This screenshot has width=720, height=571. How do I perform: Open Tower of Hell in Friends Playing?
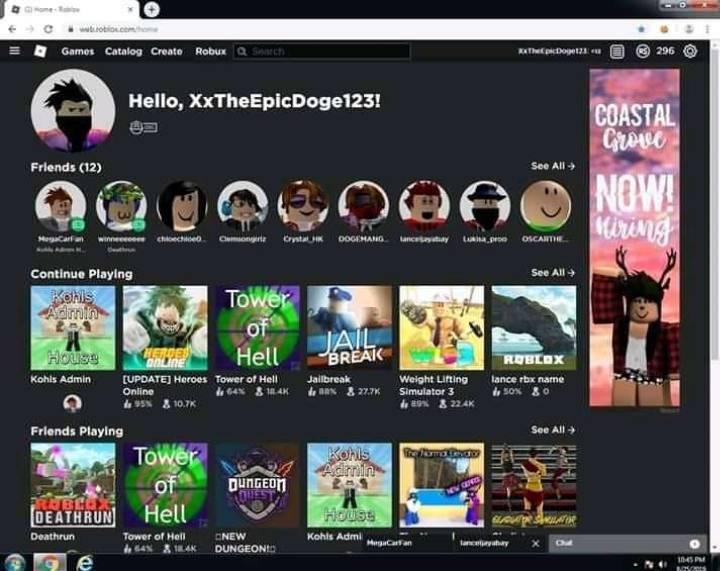click(x=165, y=485)
